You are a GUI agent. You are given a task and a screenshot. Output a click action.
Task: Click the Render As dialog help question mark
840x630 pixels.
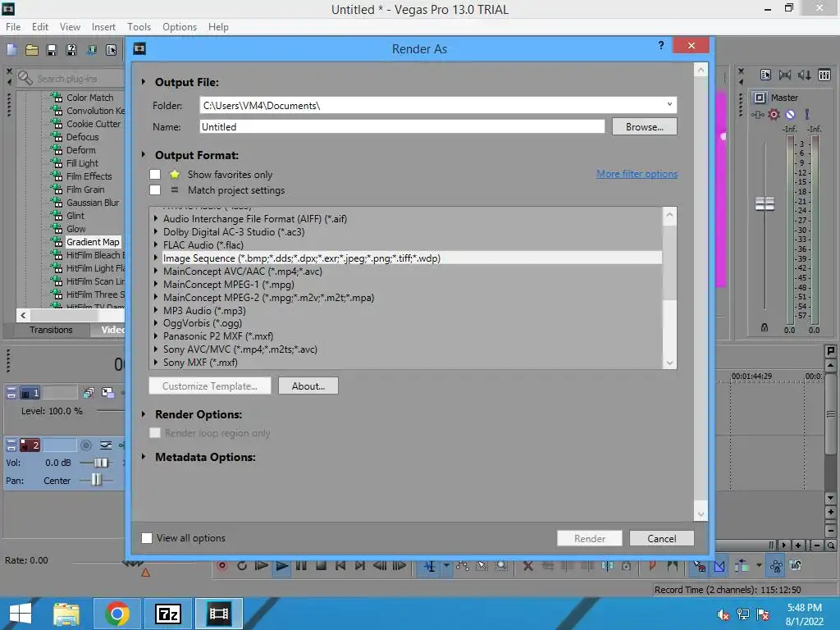tap(661, 46)
